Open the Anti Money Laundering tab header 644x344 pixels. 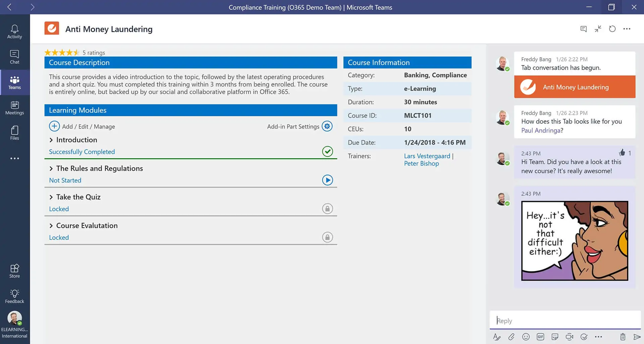[109, 29]
